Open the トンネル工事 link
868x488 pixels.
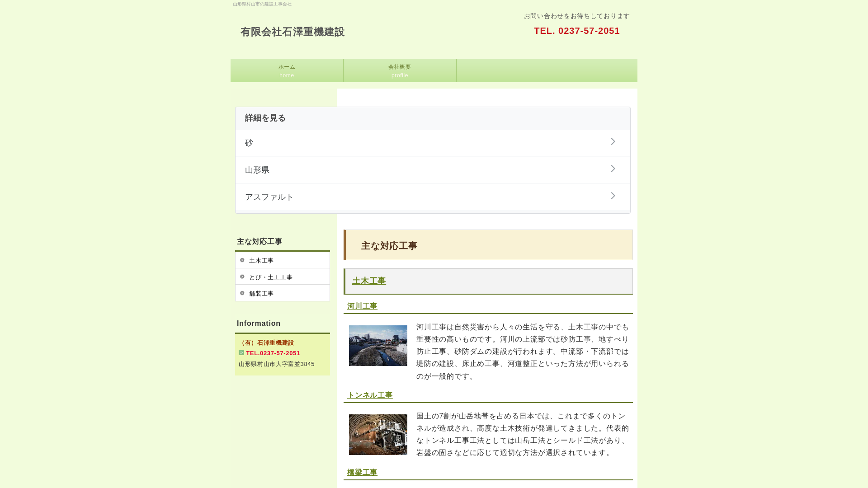point(369,395)
